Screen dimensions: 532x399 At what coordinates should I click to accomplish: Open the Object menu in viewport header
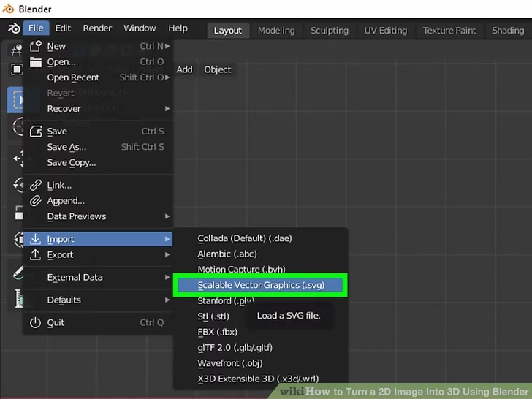tap(217, 69)
